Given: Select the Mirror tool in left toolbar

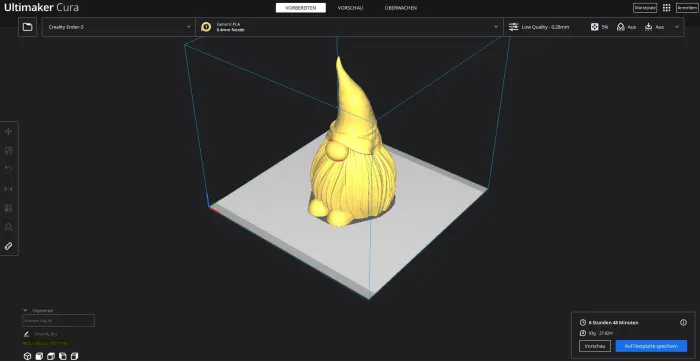Looking at the screenshot, I should pyautogui.click(x=8, y=189).
